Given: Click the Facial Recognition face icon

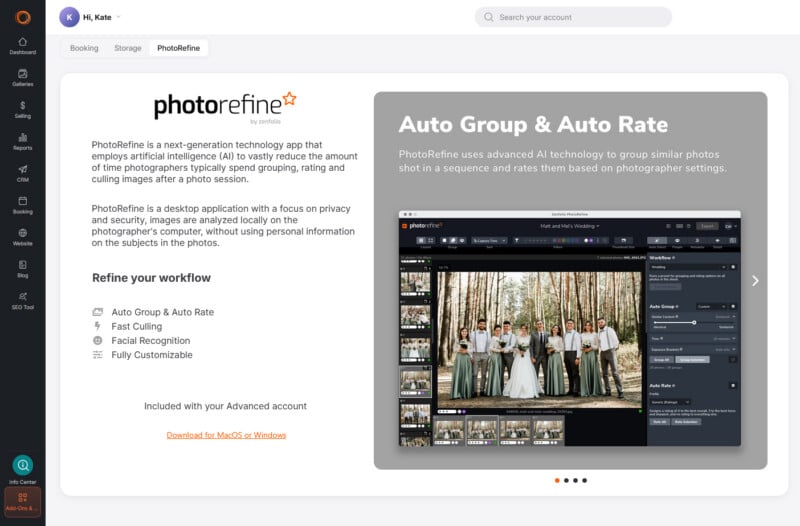Looking at the screenshot, I should click(x=97, y=340).
